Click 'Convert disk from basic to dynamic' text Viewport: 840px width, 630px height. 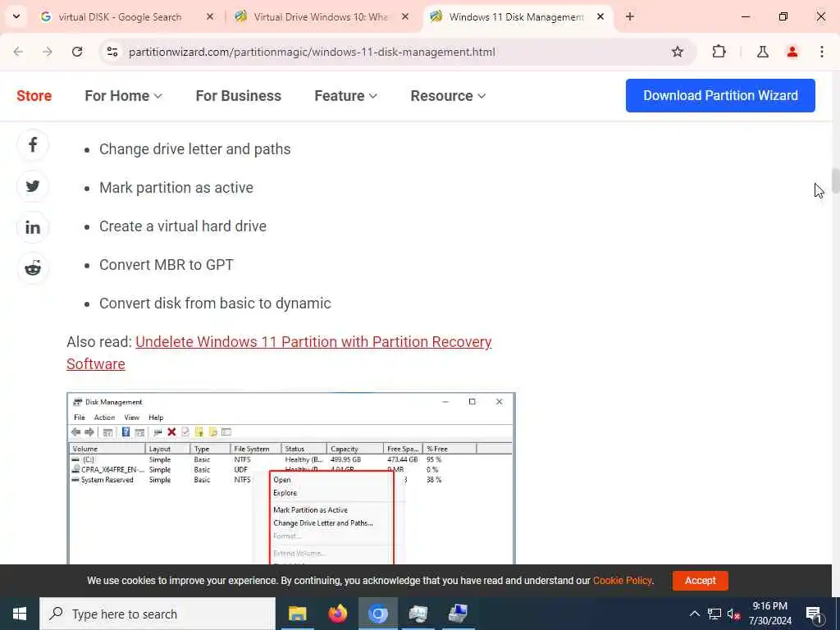point(216,304)
